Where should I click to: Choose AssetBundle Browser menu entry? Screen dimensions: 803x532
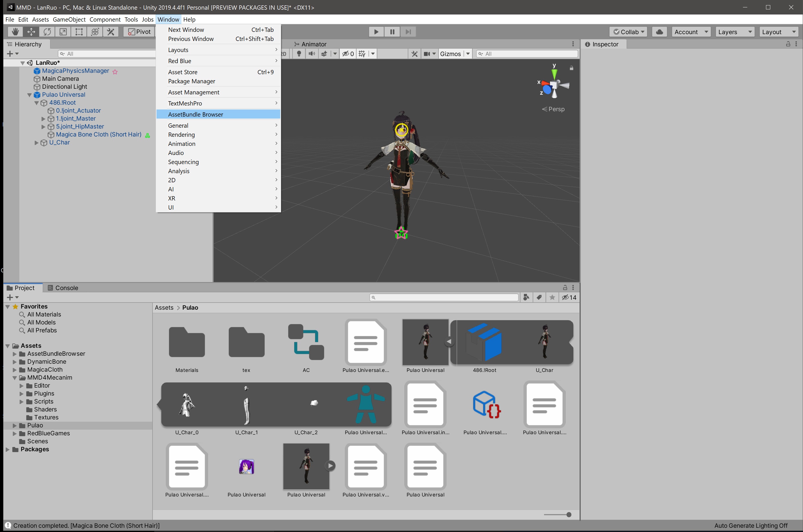[x=195, y=115]
